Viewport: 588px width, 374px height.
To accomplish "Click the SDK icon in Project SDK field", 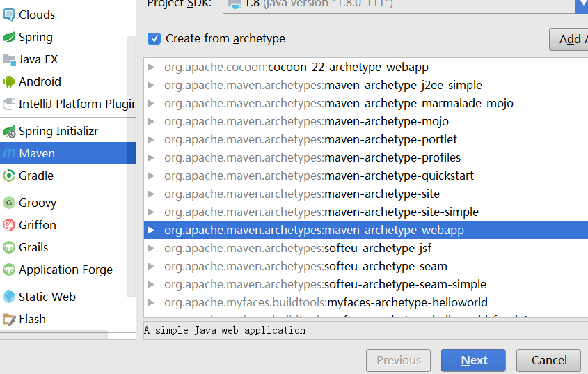I will [x=235, y=4].
